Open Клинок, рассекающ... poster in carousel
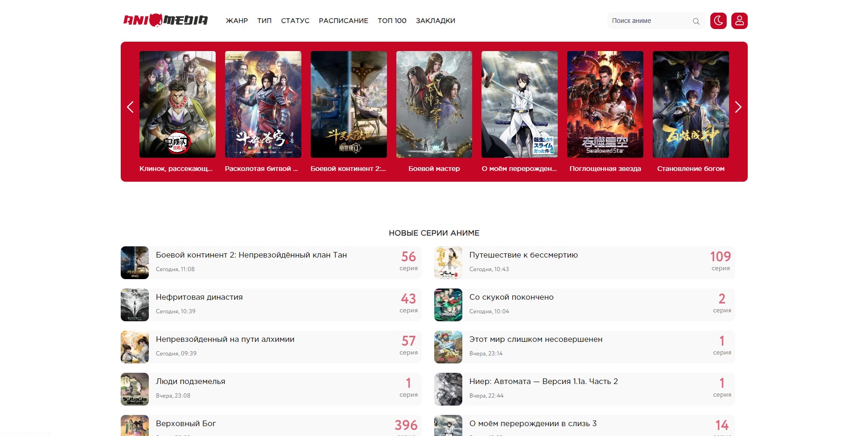The height and width of the screenshot is (436, 868). 177,104
